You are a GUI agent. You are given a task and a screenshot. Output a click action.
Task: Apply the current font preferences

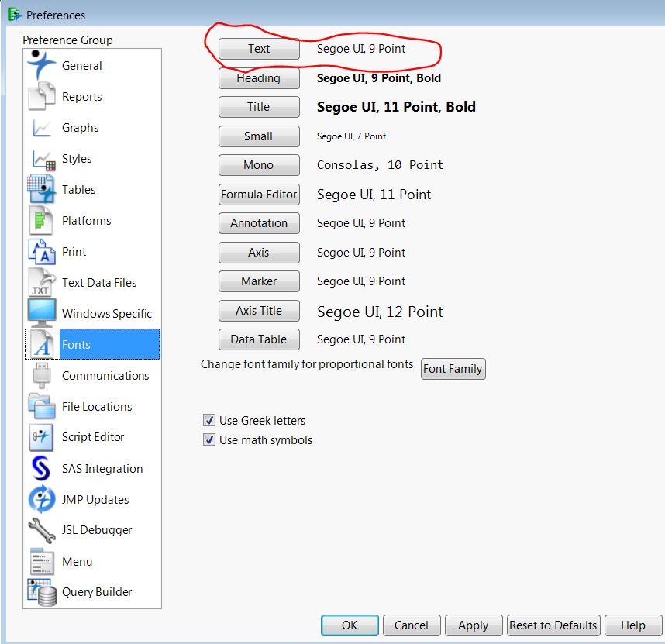pos(474,625)
